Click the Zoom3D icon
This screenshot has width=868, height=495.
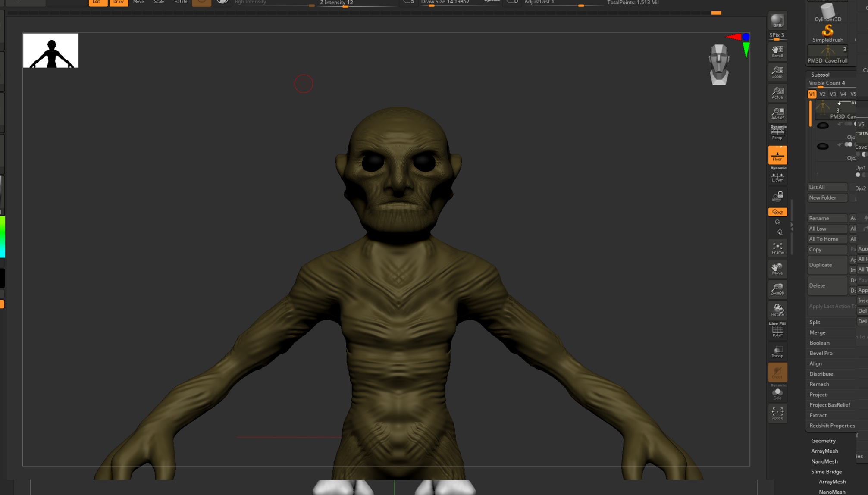coord(777,289)
